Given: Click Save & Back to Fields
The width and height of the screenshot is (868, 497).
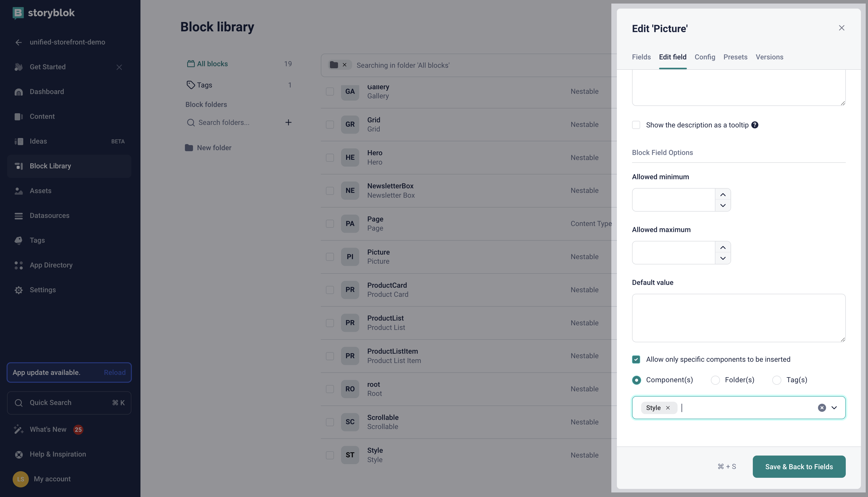Looking at the screenshot, I should tap(799, 467).
